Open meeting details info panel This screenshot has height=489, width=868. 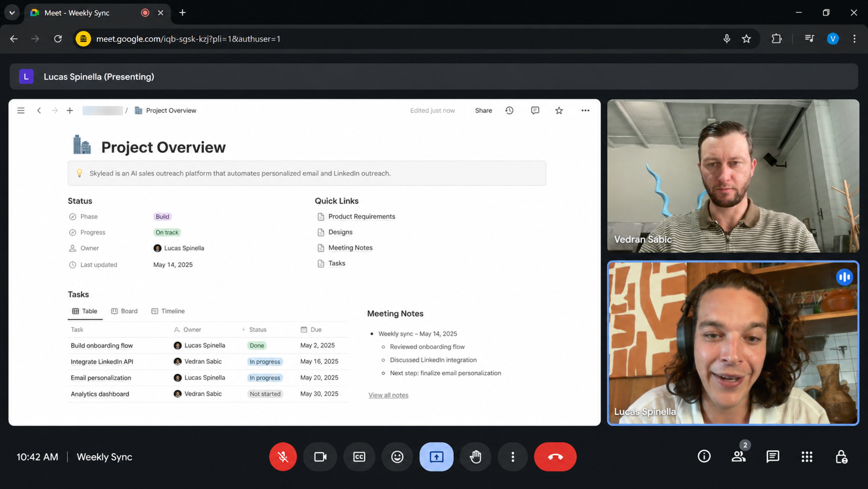pyautogui.click(x=704, y=456)
